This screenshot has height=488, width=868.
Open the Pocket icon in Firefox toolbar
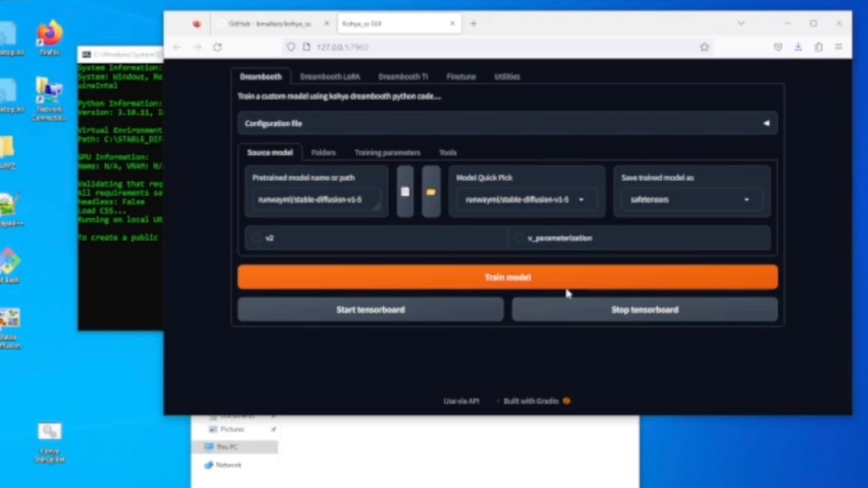[778, 47]
